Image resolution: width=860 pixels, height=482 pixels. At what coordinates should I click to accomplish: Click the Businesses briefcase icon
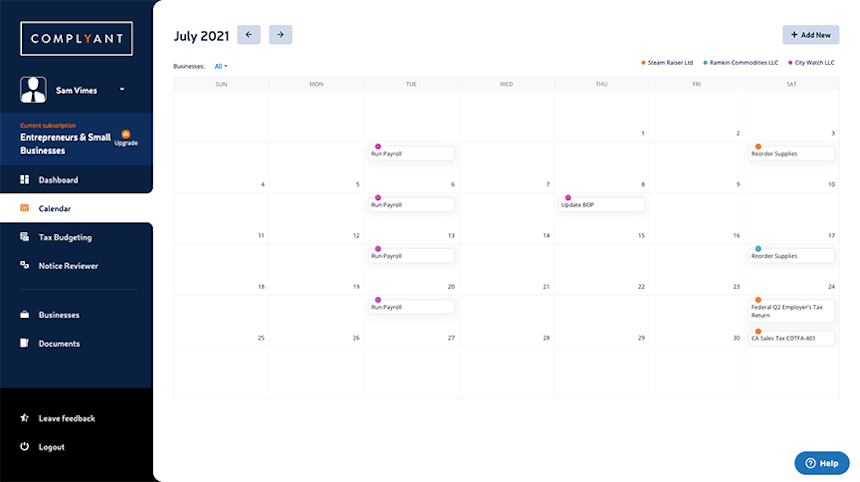(25, 315)
